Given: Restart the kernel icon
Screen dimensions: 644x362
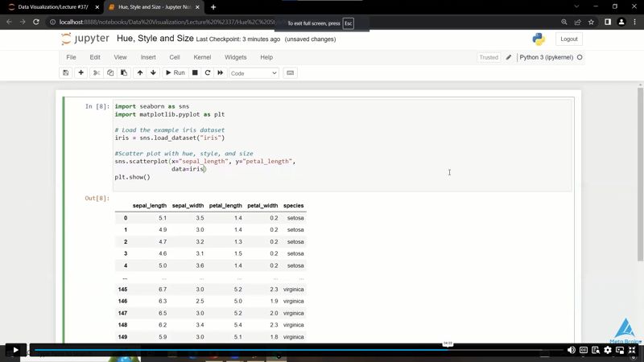Looking at the screenshot, I should (x=208, y=73).
